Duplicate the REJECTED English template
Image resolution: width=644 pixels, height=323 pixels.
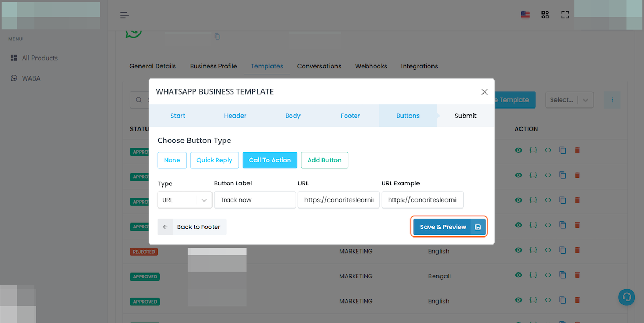point(562,250)
